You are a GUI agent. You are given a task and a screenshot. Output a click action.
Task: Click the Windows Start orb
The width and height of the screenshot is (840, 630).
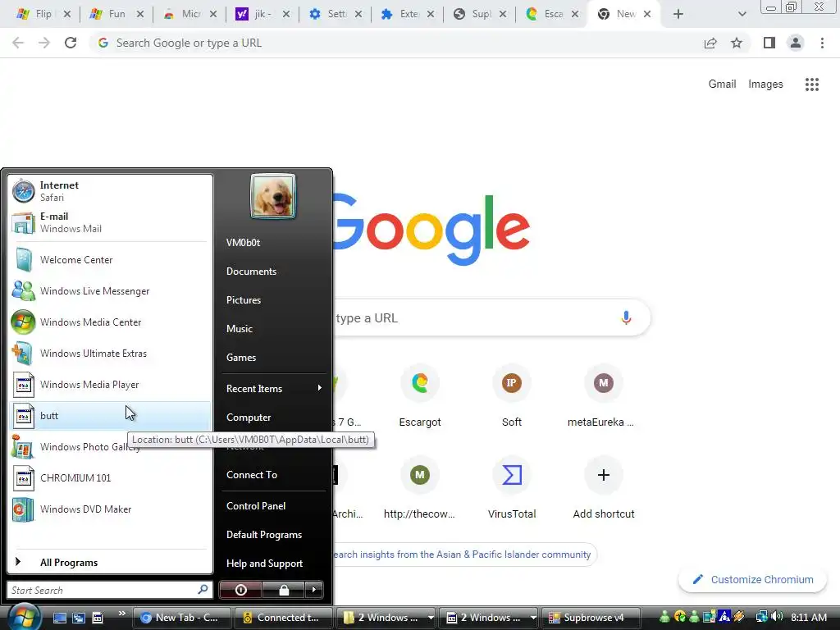[24, 617]
